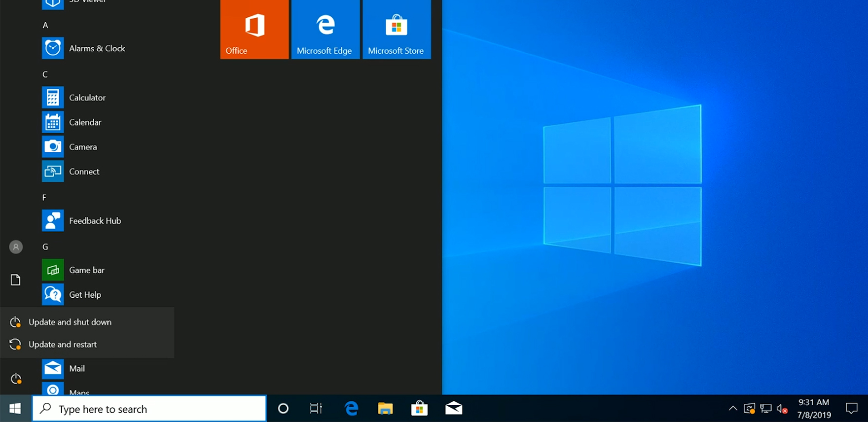
Task: Click the network tray icon
Action: 766,409
